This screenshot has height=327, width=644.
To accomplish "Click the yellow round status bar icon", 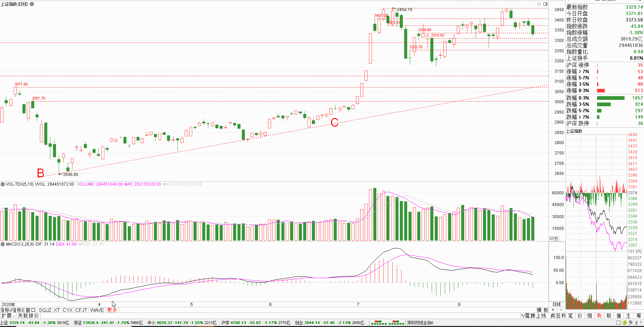I will click(625, 323).
